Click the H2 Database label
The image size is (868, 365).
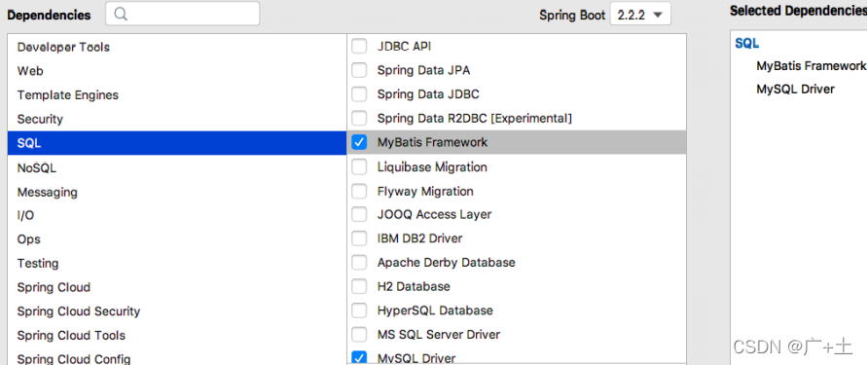pyautogui.click(x=414, y=286)
